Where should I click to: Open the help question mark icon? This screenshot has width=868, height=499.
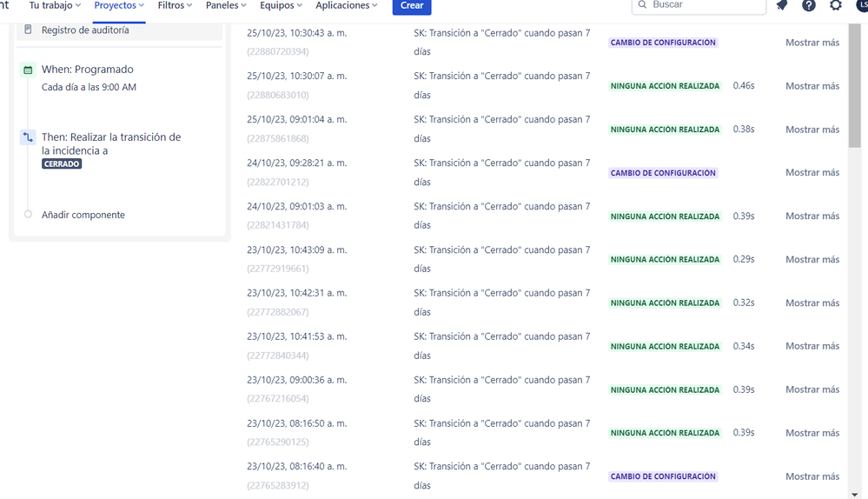(808, 5)
